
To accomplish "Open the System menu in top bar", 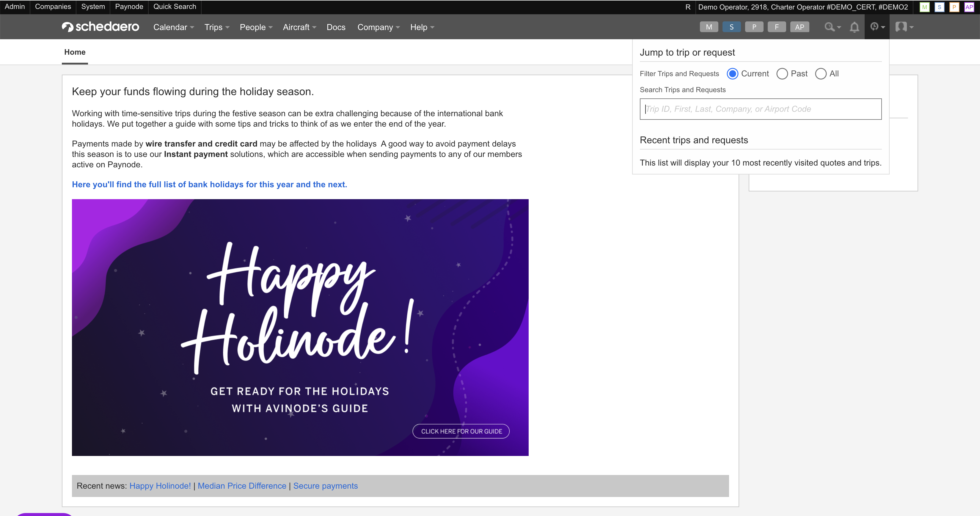I will 93,7.
